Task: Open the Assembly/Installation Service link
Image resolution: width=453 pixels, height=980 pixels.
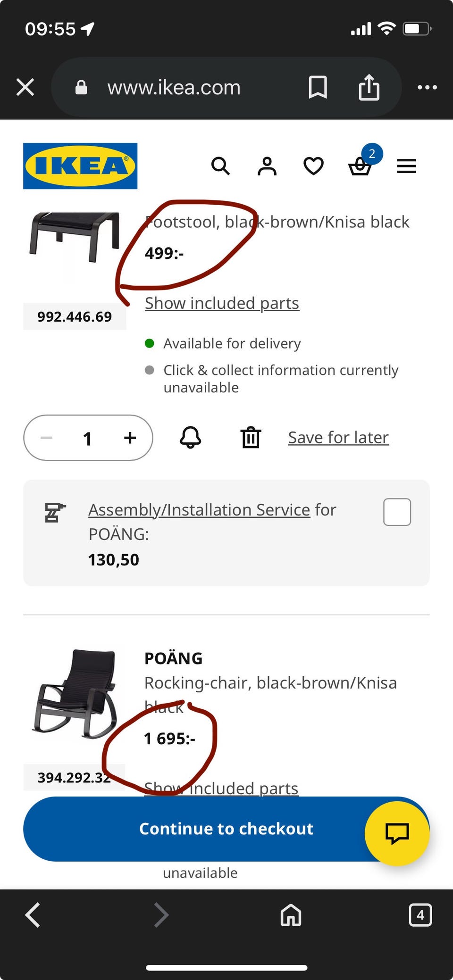Action: 199,510
